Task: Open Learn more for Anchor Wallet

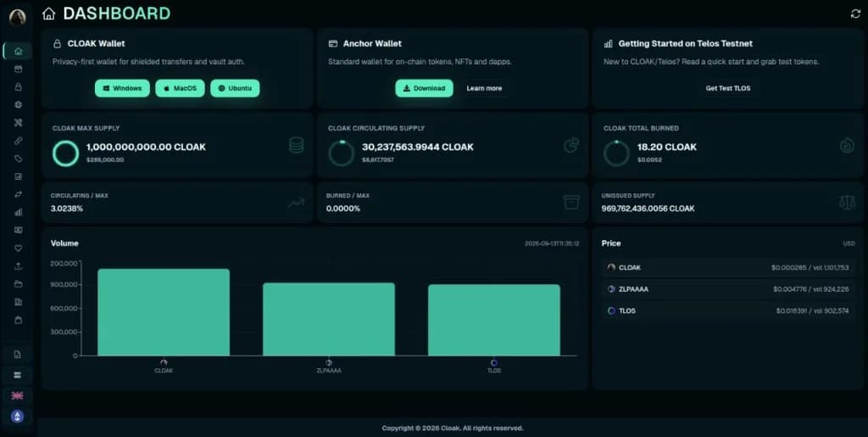Action: [x=484, y=88]
